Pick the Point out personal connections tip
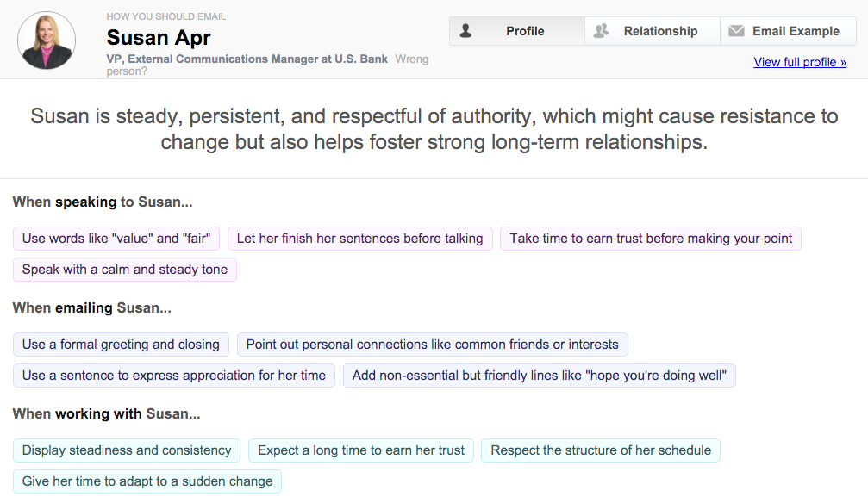 (433, 345)
